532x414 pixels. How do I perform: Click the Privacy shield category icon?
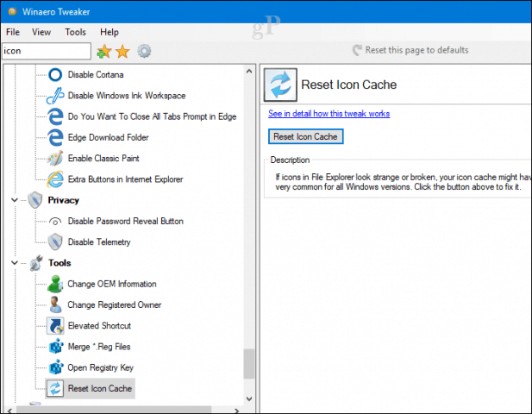[35, 200]
